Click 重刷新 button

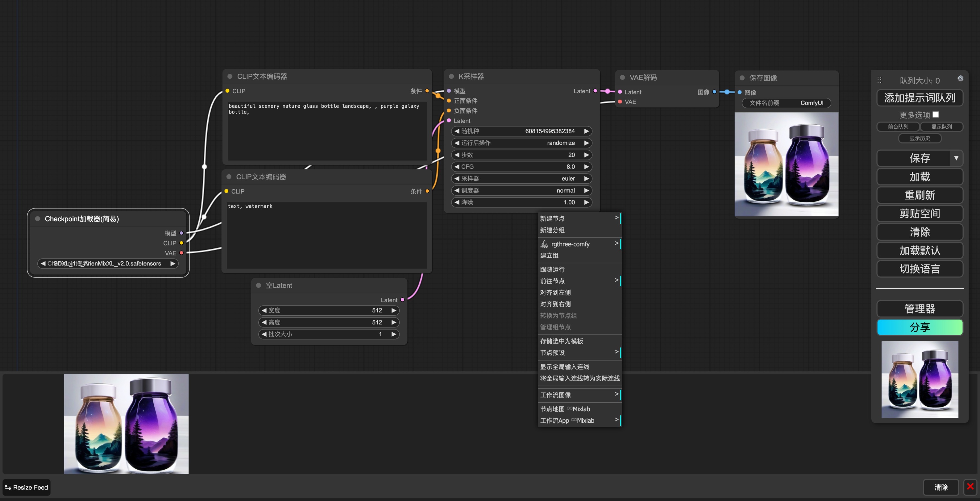(920, 195)
